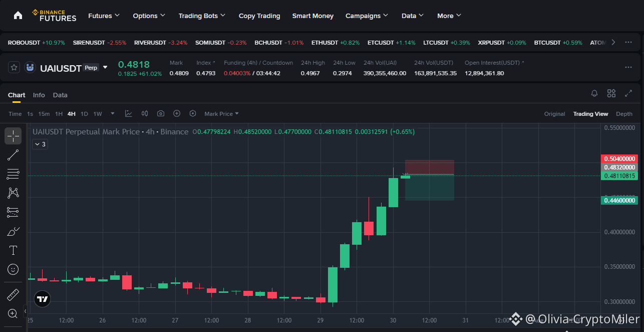Open the symbol header more options dots
644x332 pixels.
628,67
